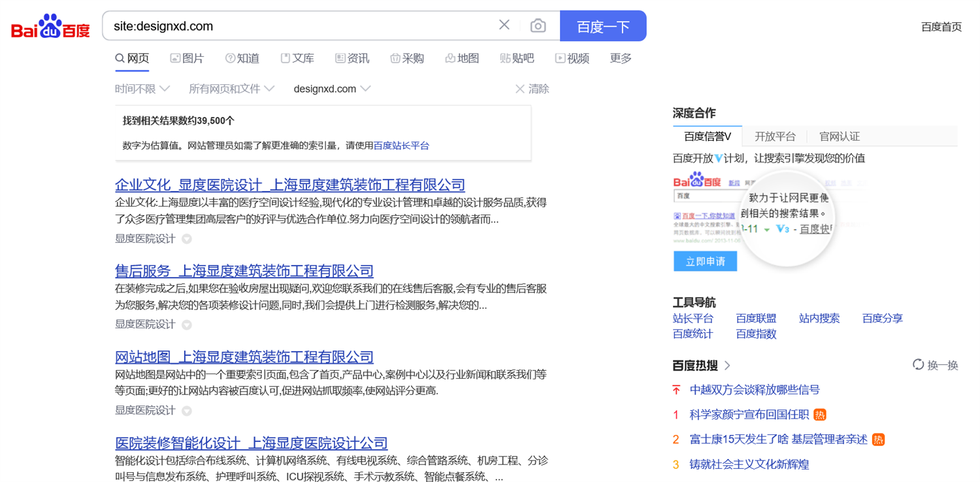Switch to the 知道 tab

point(242,58)
